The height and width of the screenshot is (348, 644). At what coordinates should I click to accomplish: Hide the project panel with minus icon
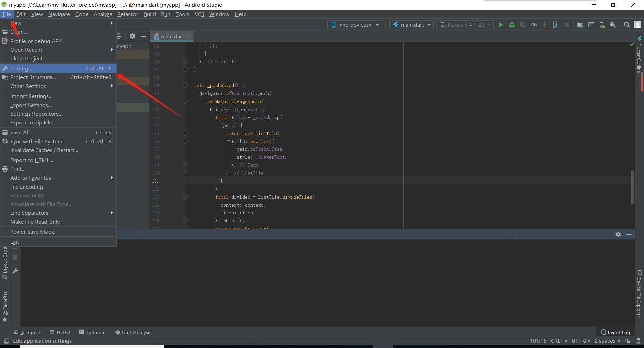coord(144,36)
